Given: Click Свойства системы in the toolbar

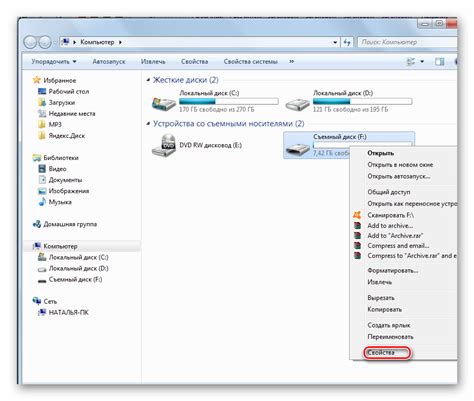Looking at the screenshot, I should coord(250,62).
